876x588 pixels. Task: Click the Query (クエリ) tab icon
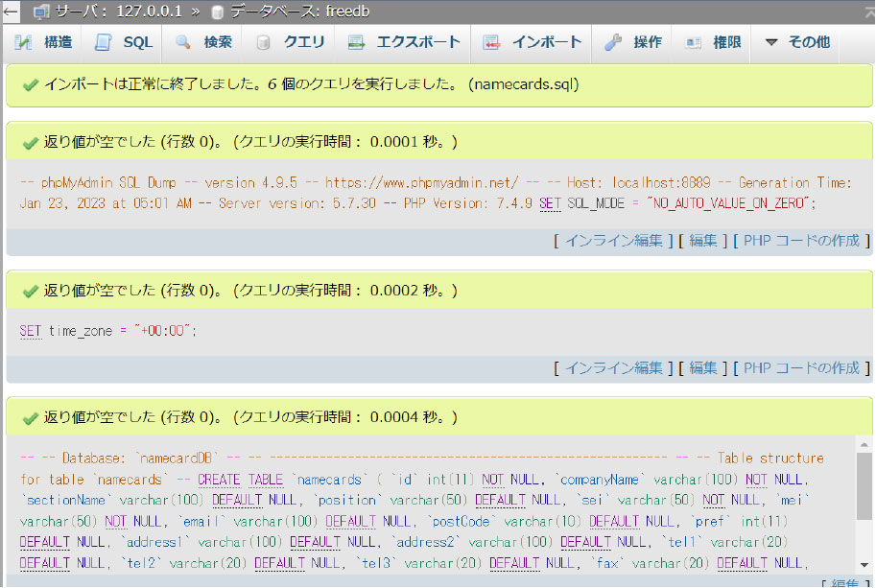(262, 42)
